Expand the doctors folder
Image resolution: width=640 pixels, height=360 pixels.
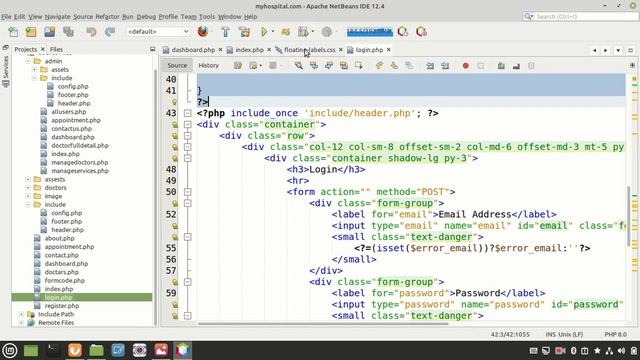coord(28,188)
